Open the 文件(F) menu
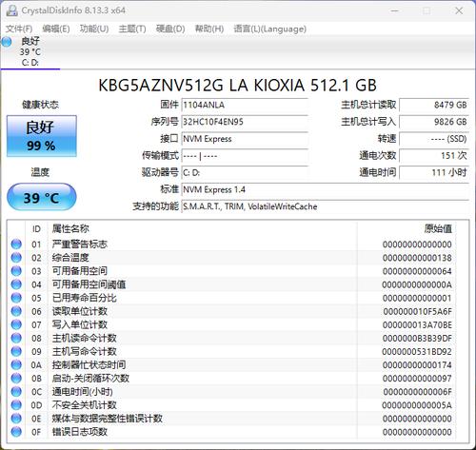The width and height of the screenshot is (476, 450). click(19, 29)
